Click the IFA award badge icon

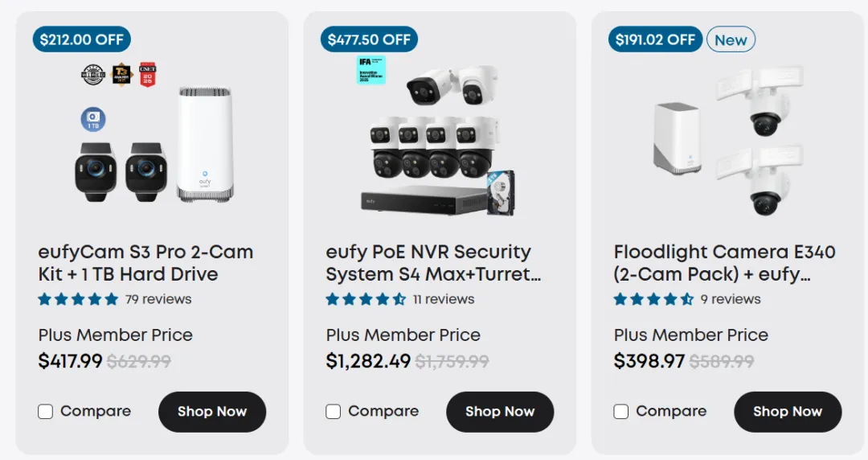click(371, 70)
